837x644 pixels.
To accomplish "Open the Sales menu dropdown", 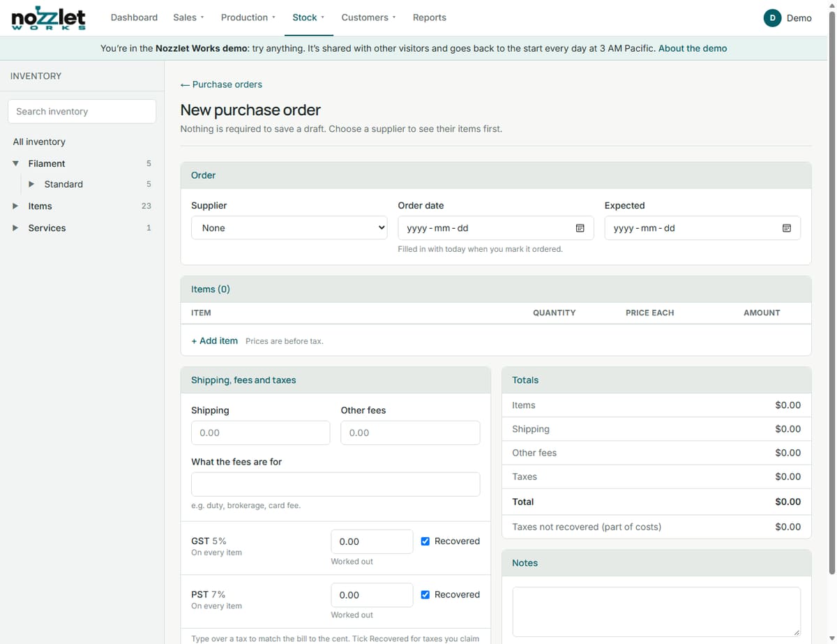I will click(x=188, y=17).
